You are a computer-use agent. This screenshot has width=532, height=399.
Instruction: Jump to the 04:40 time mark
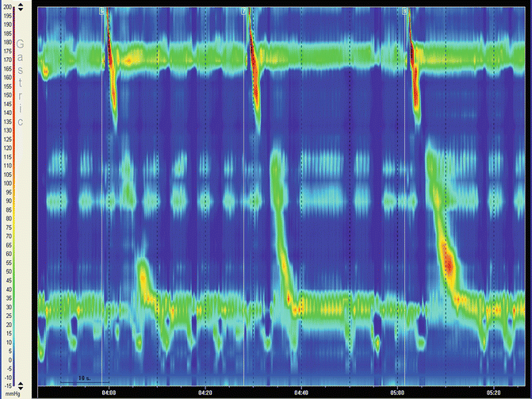301,392
